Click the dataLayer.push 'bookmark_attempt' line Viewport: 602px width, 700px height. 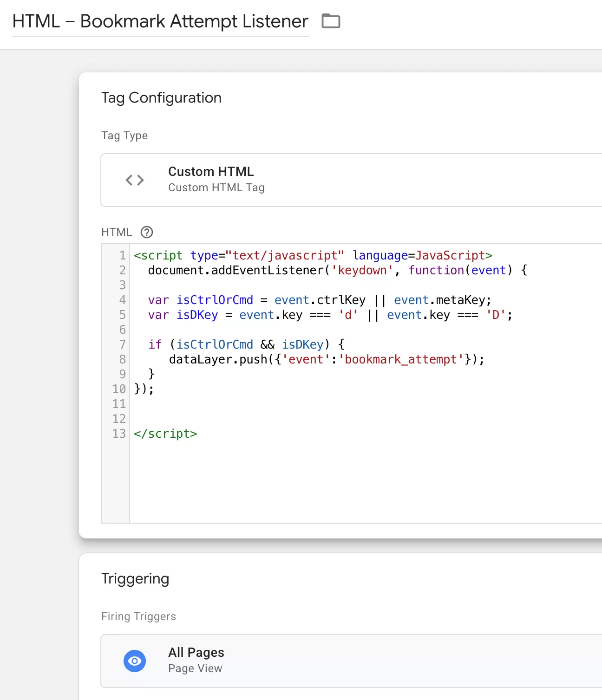point(327,359)
